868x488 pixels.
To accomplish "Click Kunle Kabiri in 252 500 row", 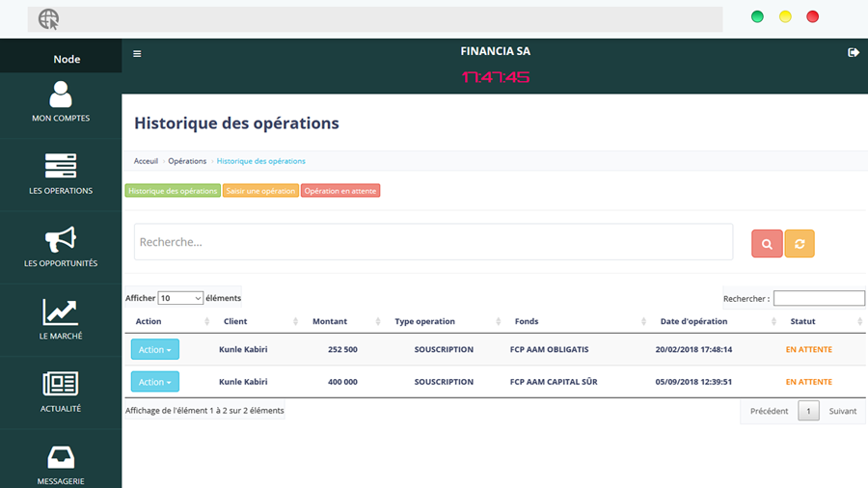I will pyautogui.click(x=243, y=350).
